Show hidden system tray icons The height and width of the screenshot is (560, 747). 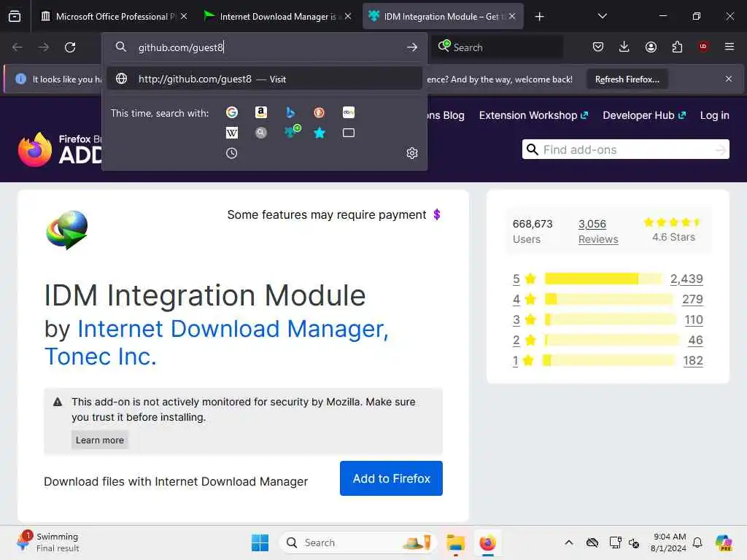coord(569,542)
